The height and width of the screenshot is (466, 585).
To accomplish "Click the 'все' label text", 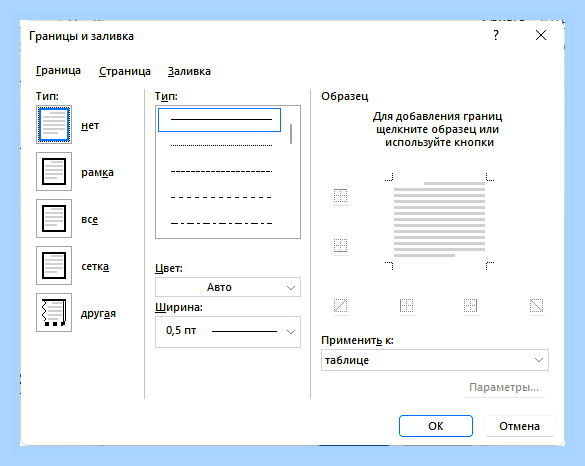I will [x=90, y=219].
